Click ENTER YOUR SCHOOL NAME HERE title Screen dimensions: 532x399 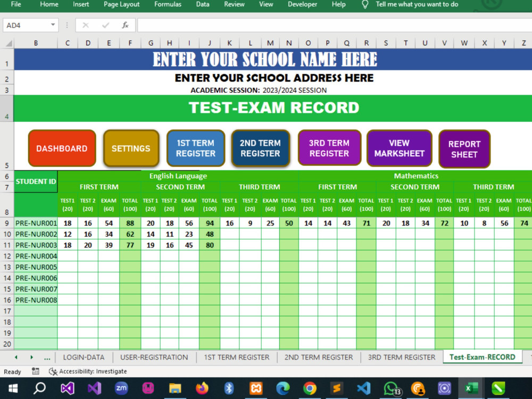pos(265,60)
